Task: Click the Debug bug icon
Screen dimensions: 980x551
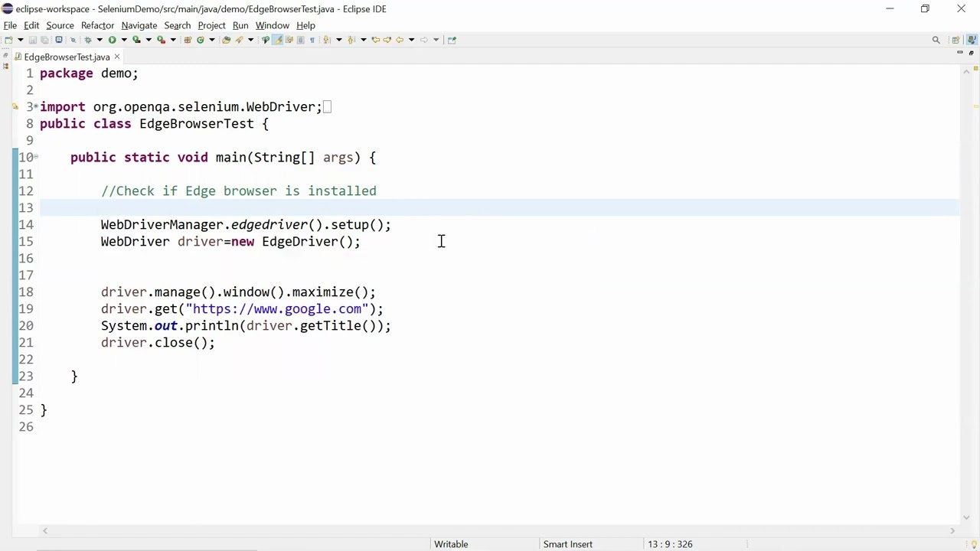Action: (88, 40)
